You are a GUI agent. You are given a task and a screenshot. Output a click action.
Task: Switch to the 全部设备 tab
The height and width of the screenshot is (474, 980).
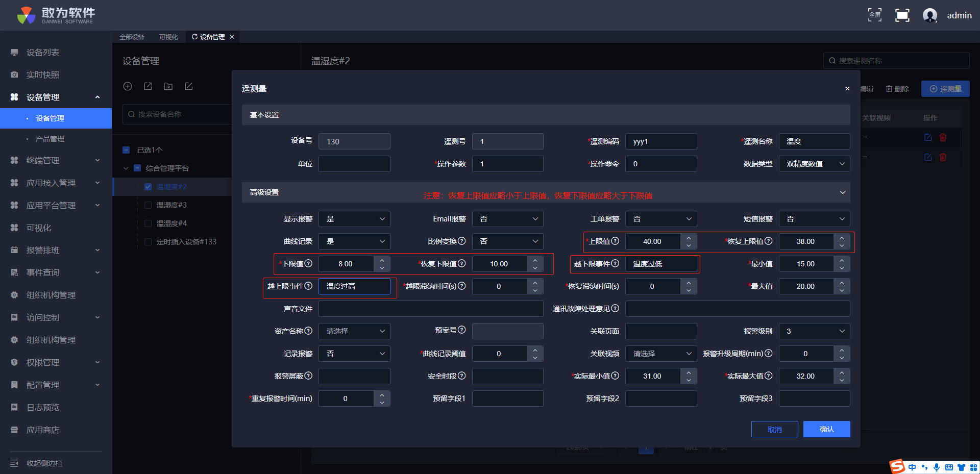click(132, 37)
